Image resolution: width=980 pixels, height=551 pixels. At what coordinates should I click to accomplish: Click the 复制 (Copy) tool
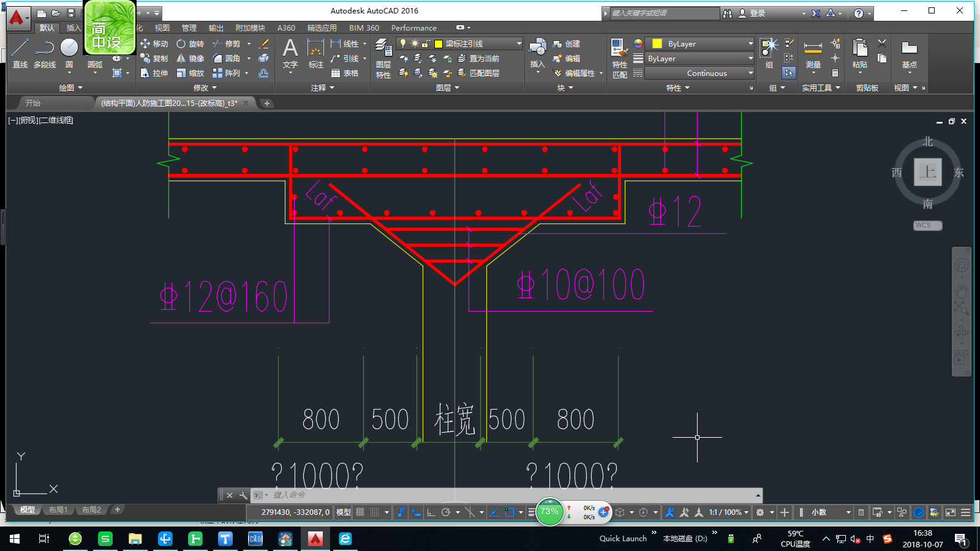[x=154, y=58]
